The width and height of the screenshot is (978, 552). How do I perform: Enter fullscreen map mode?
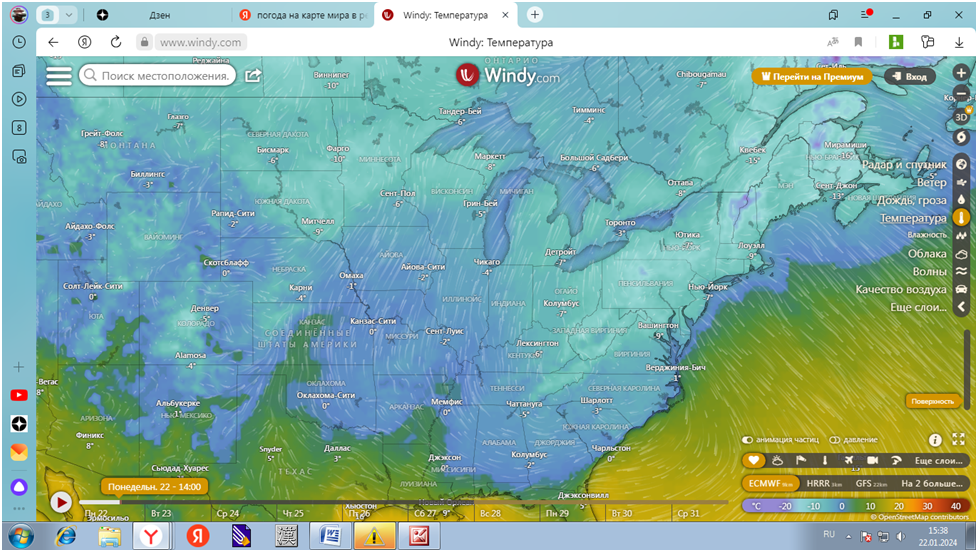958,440
